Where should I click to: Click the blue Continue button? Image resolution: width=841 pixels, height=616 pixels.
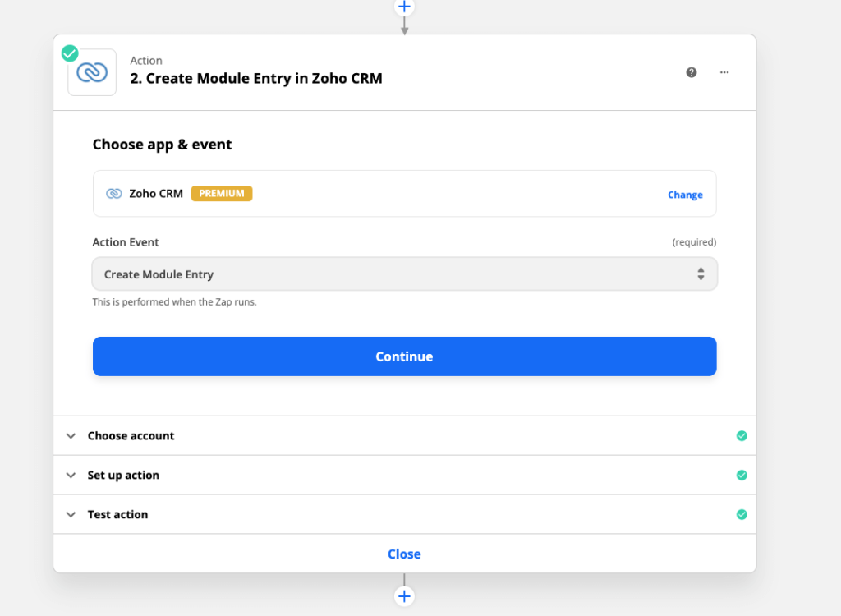pyautogui.click(x=404, y=356)
